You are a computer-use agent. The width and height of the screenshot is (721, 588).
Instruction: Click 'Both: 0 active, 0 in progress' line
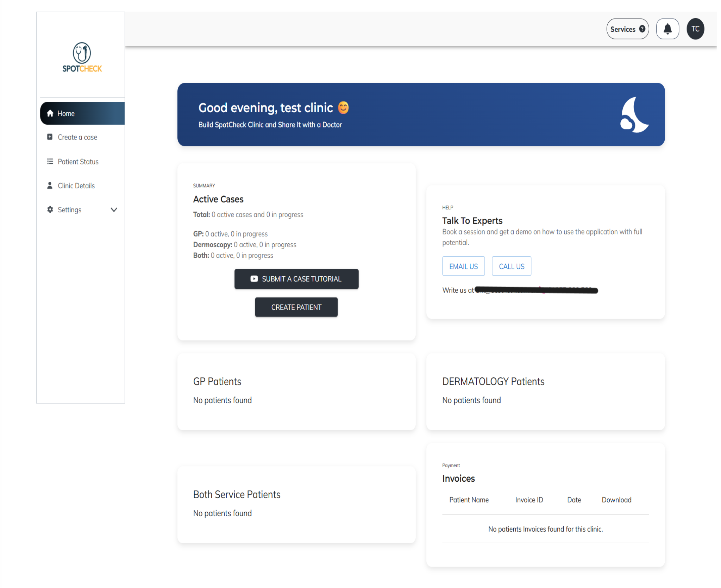[x=233, y=255]
